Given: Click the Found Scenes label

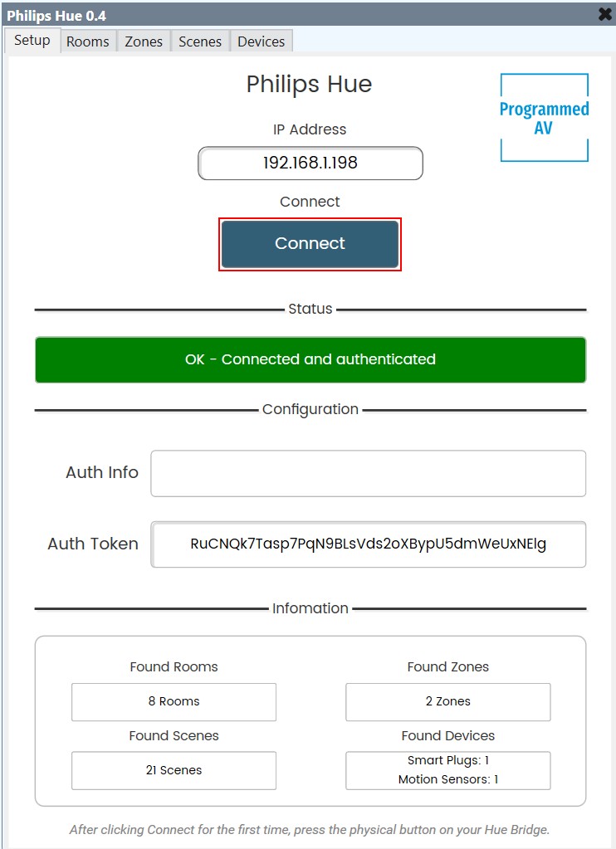Looking at the screenshot, I should 174,736.
